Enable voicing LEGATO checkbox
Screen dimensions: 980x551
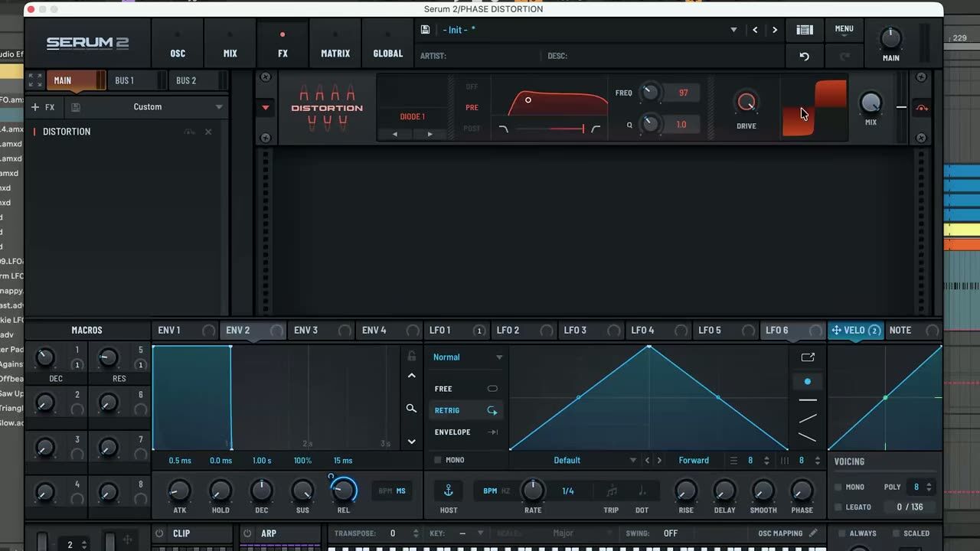point(838,507)
